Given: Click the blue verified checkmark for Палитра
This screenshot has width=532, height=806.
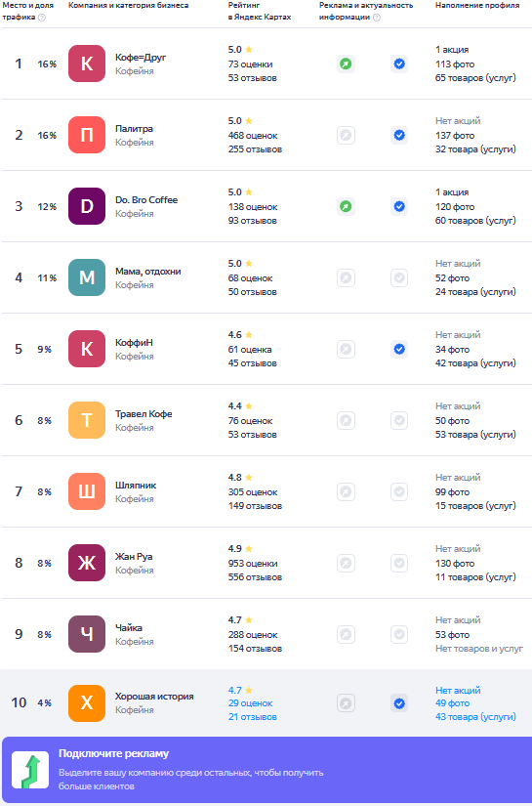Looking at the screenshot, I should pos(399,135).
